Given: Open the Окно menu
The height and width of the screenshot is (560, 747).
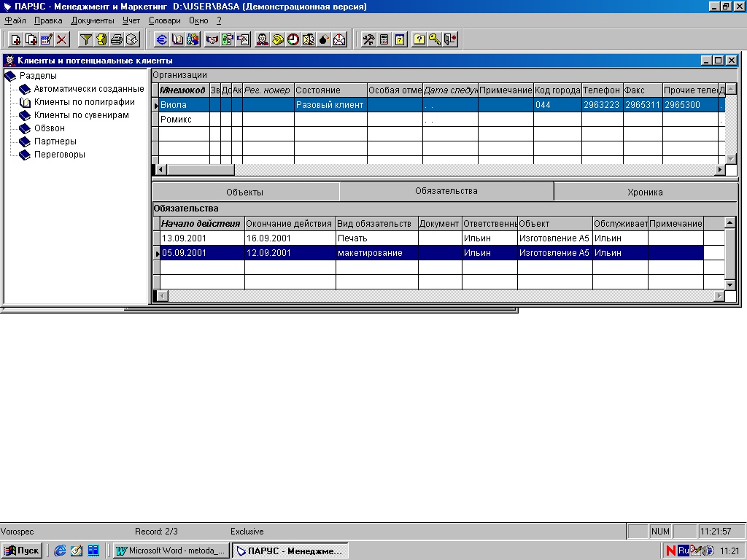Looking at the screenshot, I should [198, 20].
